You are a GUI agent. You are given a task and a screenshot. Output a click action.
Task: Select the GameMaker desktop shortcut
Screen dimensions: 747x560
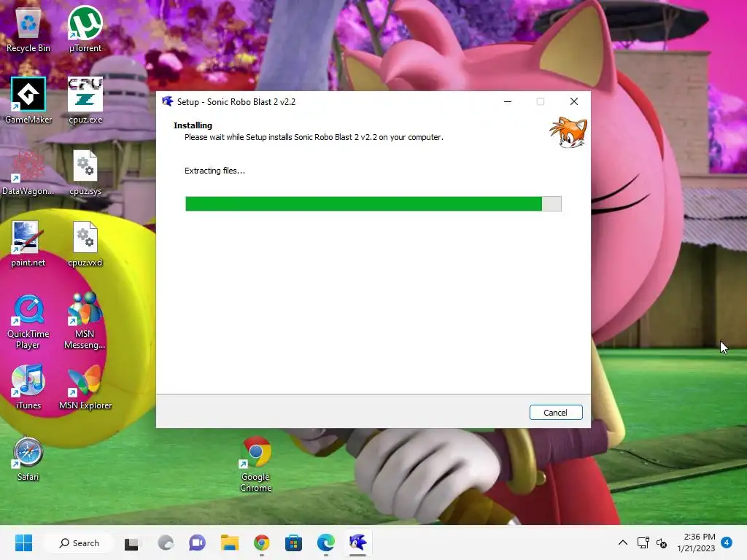(28, 101)
